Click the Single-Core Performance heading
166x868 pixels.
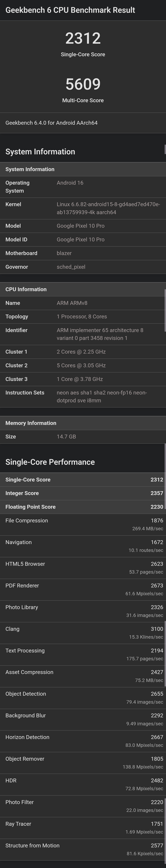[x=50, y=462]
